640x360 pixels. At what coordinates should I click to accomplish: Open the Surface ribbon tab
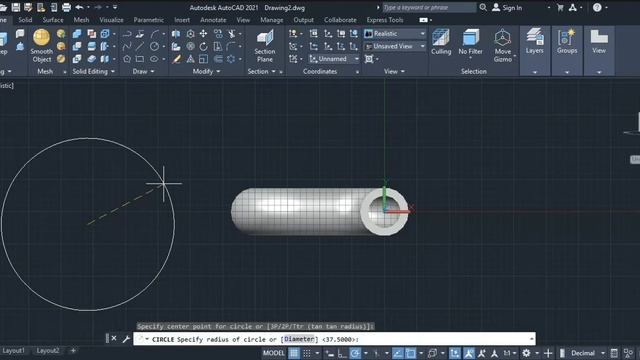coord(53,20)
